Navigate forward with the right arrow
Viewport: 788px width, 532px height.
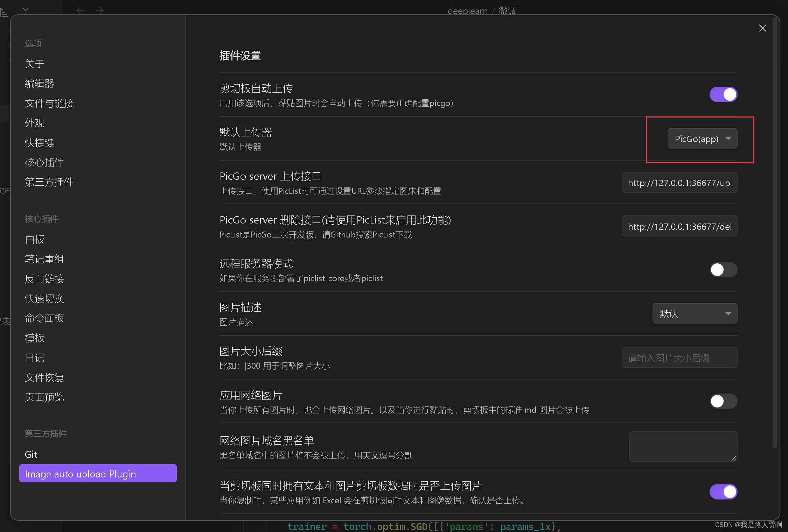click(100, 10)
